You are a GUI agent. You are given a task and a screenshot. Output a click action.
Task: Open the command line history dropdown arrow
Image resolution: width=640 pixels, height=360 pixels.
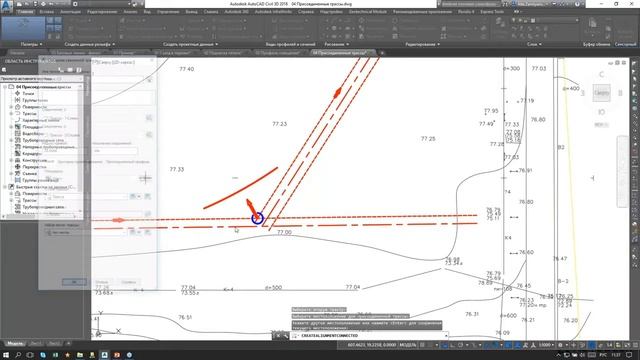pyautogui.click(x=446, y=336)
